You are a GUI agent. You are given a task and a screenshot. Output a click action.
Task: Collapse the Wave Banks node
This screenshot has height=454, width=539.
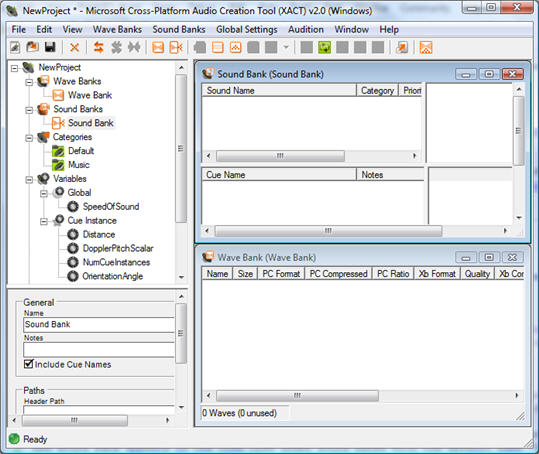tap(29, 82)
